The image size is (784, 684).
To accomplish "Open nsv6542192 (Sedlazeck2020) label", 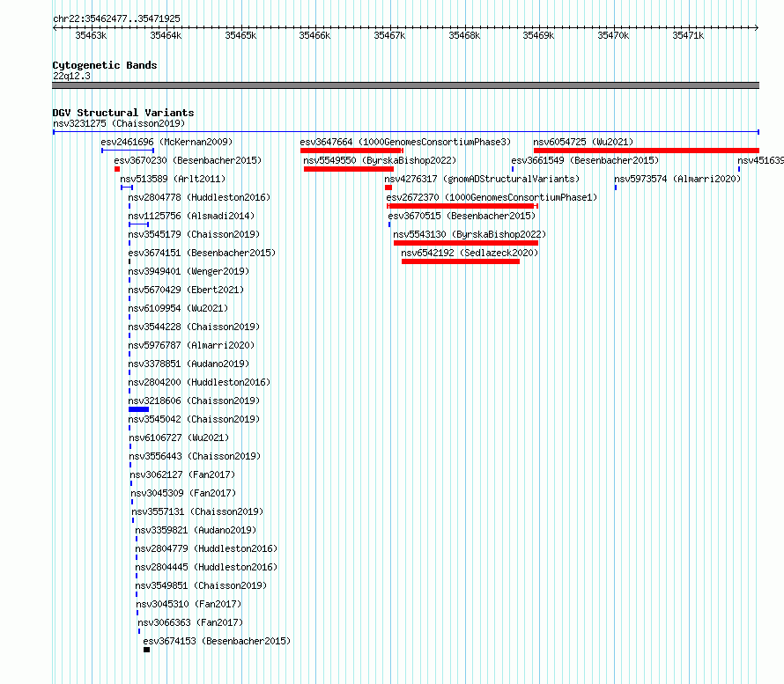I will coord(470,253).
